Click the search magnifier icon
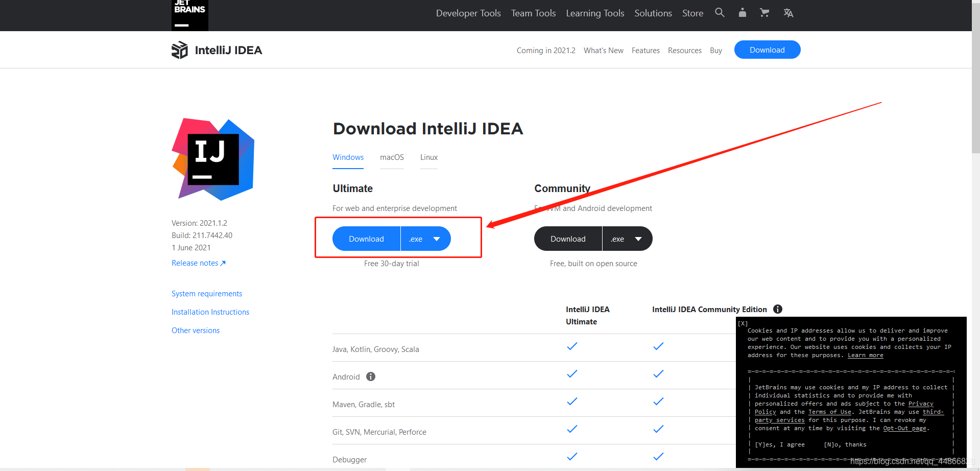The image size is (980, 471). coord(720,13)
